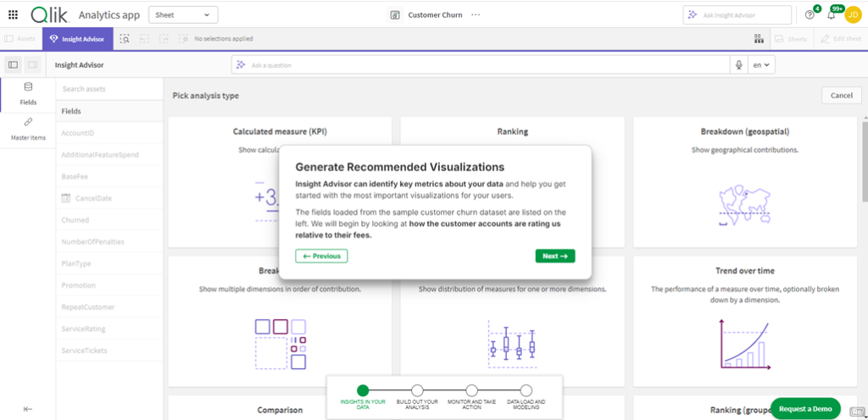Switch to the Insight Advisor tab
868x420 pixels.
point(77,39)
